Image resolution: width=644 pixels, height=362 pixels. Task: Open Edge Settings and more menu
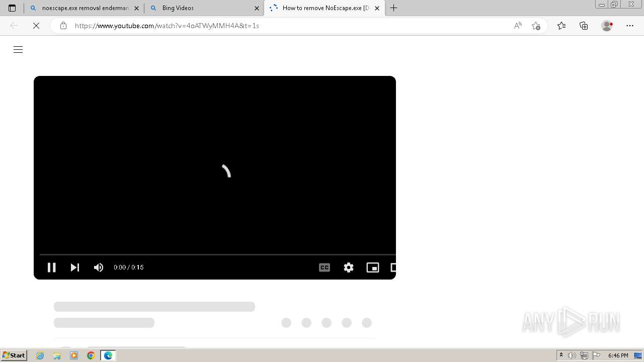630,26
